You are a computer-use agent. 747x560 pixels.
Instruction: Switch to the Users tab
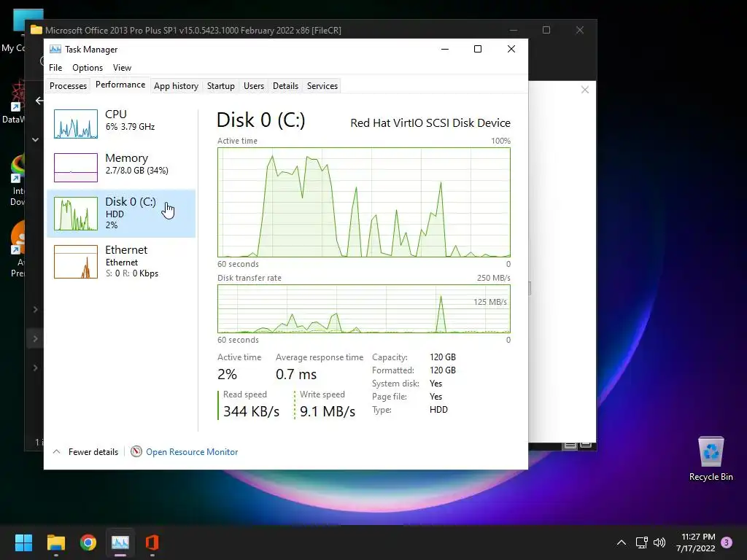[253, 86]
